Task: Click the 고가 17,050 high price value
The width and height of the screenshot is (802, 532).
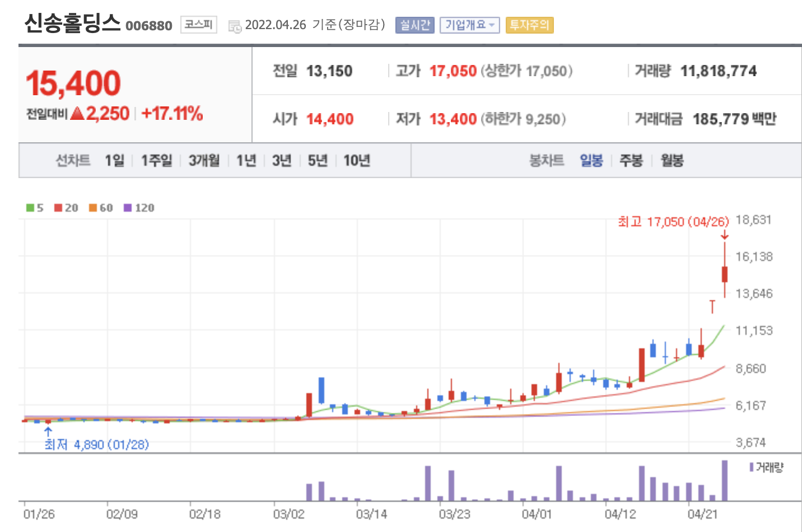Action: (x=453, y=71)
